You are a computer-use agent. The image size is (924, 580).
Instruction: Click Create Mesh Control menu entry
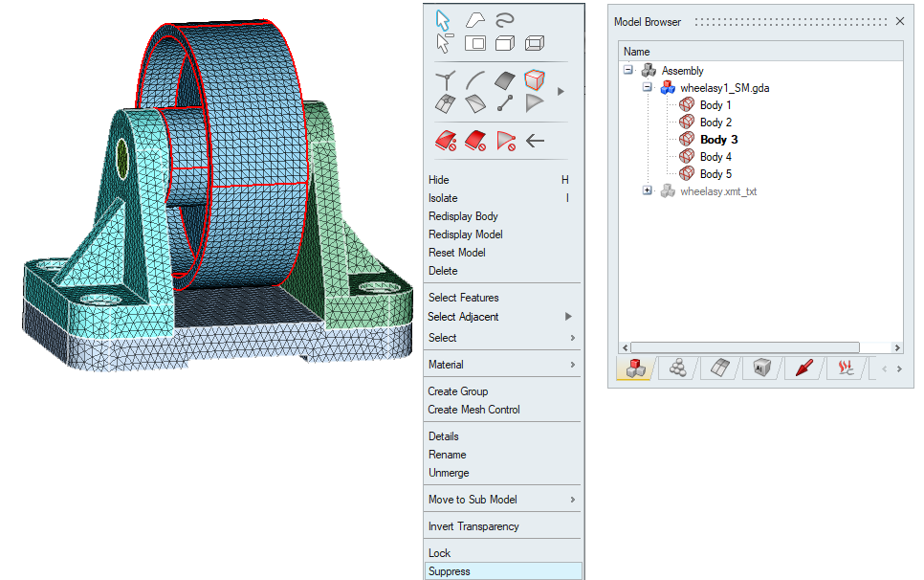473,410
